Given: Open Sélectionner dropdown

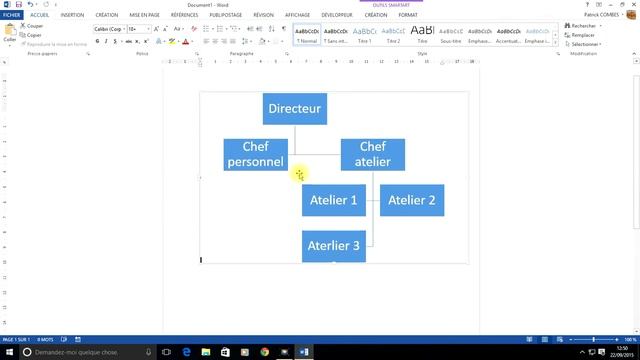Looking at the screenshot, I should click(x=583, y=44).
